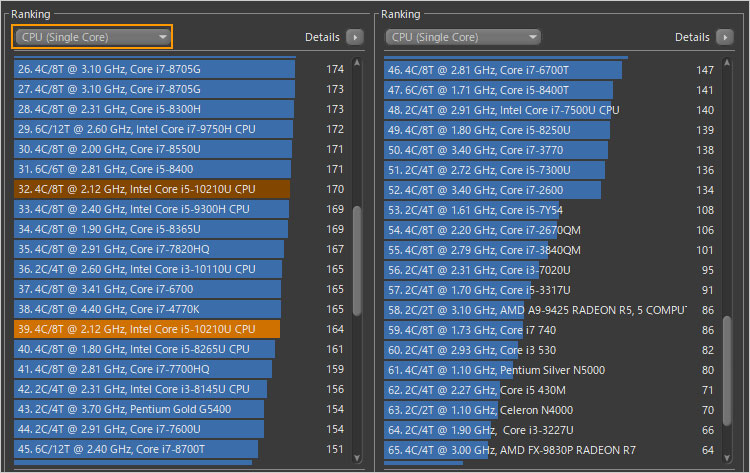
Task: Select row 46 Core i7-6700T
Action: pos(549,70)
